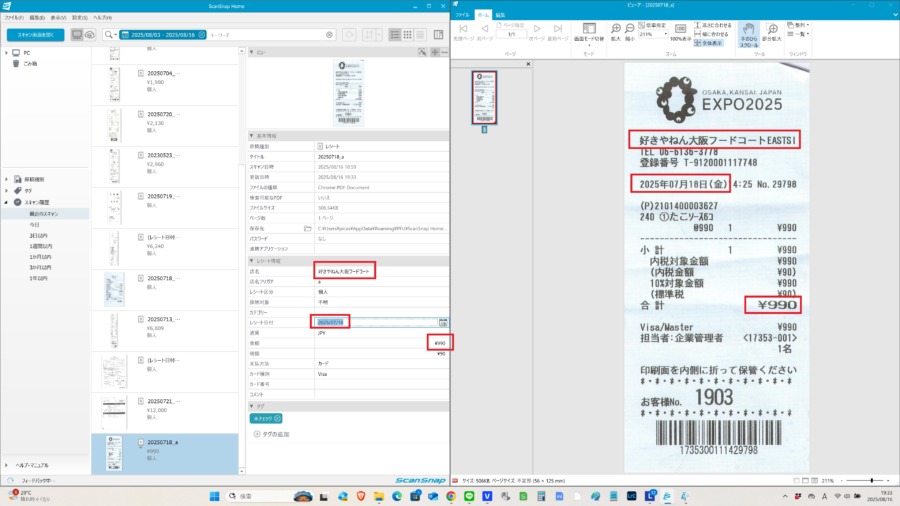Image resolution: width=900 pixels, height=506 pixels.
Task: Expand the PC tree node
Action: point(6,53)
